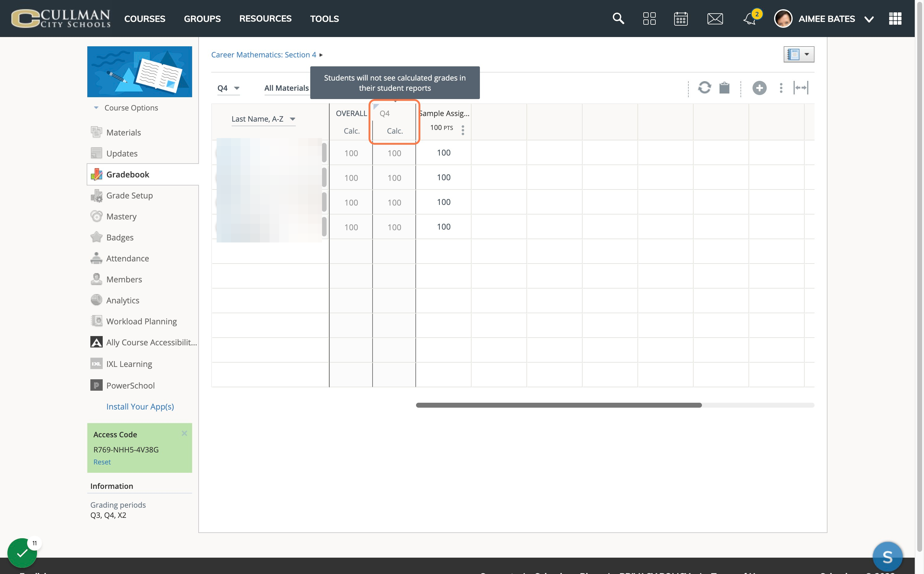Image resolution: width=924 pixels, height=574 pixels.
Task: Click green checkmark badge with 11
Action: (x=23, y=552)
